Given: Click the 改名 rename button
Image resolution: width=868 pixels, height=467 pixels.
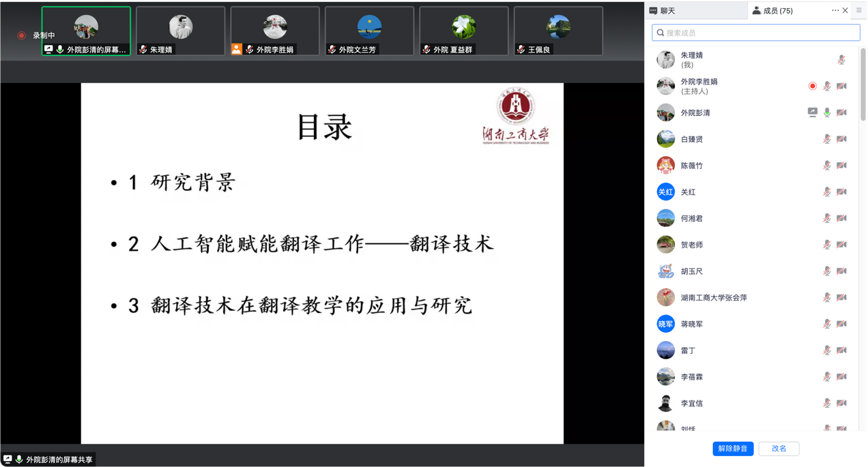Looking at the screenshot, I should 779,449.
